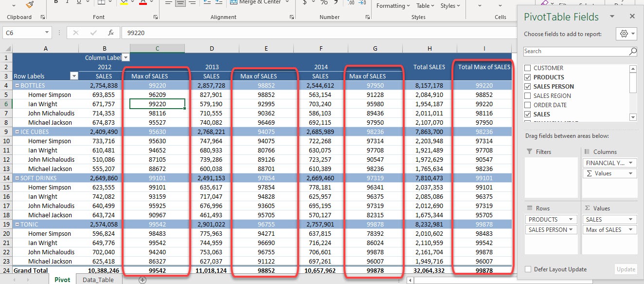Open Merge & Center dropdown arrow
This screenshot has width=644, height=284.
coord(287,2)
